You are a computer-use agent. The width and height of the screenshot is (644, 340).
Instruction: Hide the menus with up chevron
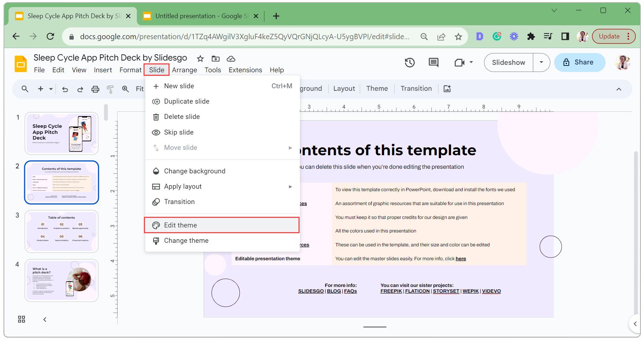point(619,89)
